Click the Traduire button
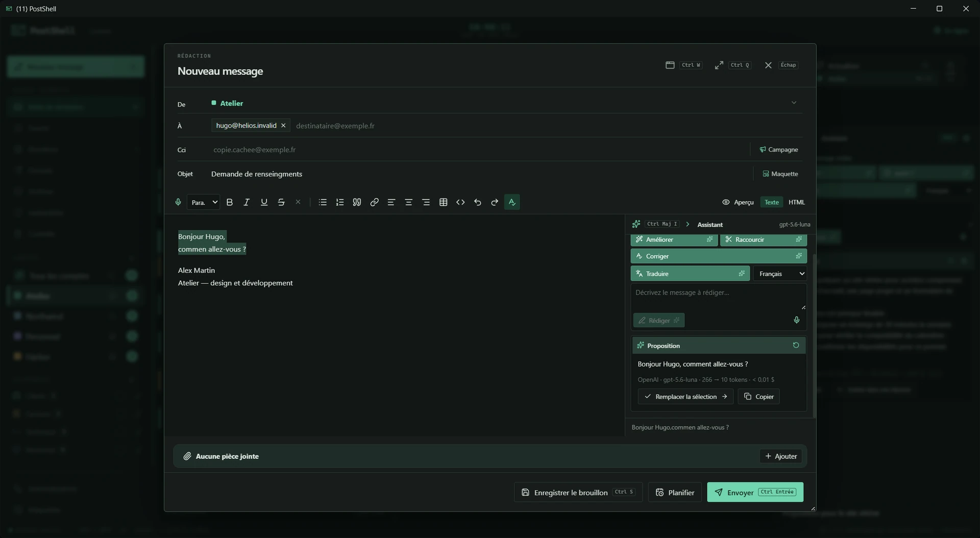The height and width of the screenshot is (538, 980). click(x=690, y=274)
